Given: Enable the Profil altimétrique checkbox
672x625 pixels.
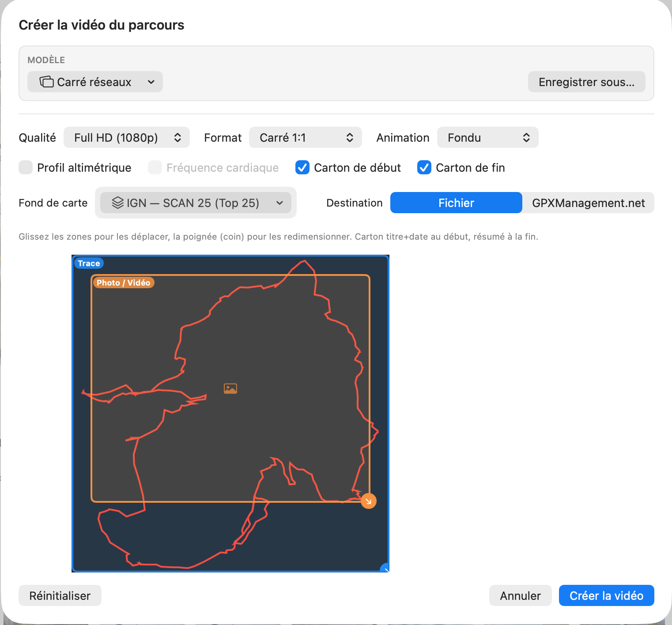Looking at the screenshot, I should click(26, 168).
